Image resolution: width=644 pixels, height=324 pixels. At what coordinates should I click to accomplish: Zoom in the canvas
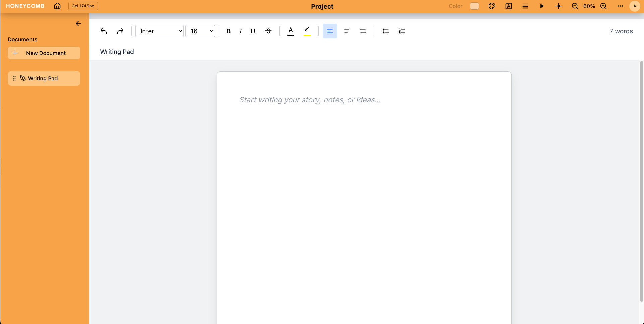(x=603, y=6)
